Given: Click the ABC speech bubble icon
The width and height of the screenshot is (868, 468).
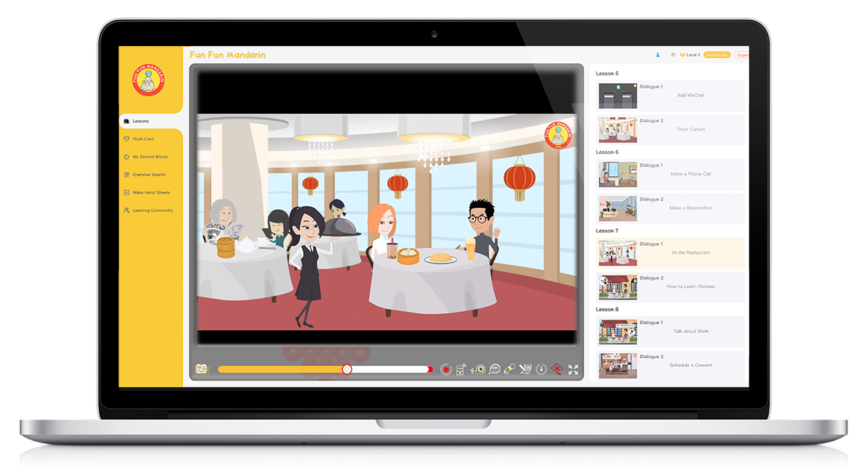Looking at the screenshot, I should [495, 370].
